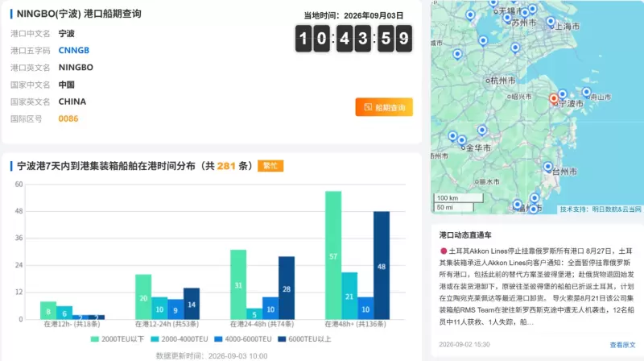Image resolution: width=644 pixels, height=361 pixels.
Task: Click the 0086 international code
Action: point(68,118)
